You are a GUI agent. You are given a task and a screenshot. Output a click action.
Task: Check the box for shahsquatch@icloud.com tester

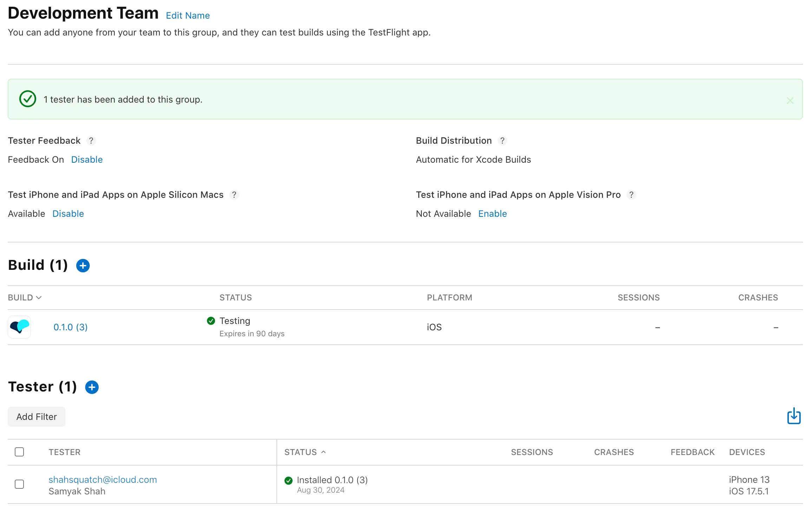[x=19, y=484]
